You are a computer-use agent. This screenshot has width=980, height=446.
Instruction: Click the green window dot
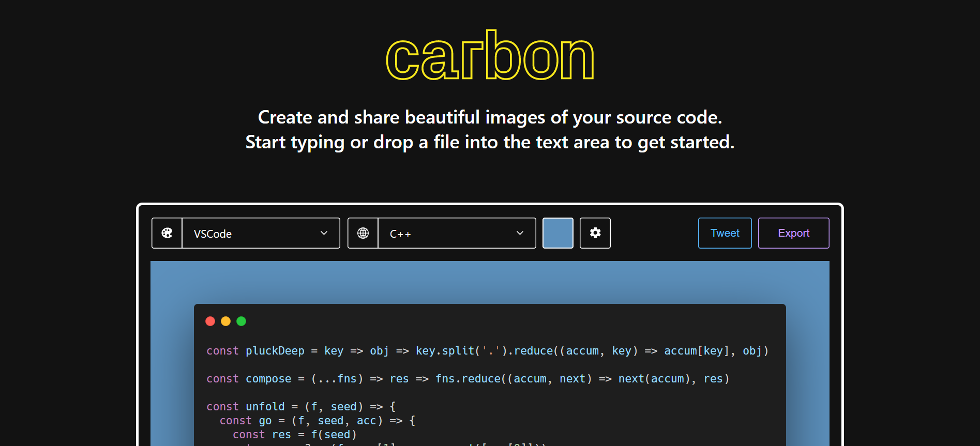(241, 321)
